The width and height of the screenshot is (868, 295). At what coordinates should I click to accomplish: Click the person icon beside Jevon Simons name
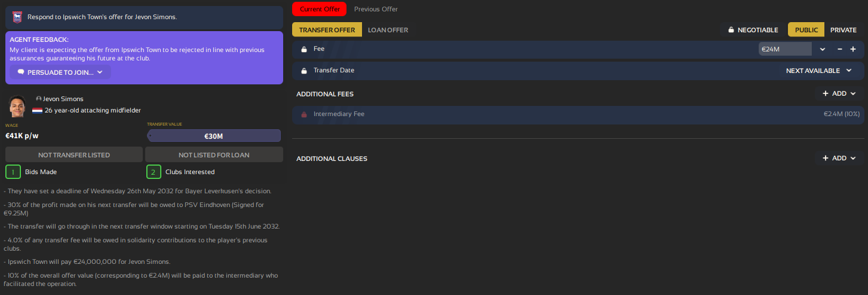[x=39, y=99]
